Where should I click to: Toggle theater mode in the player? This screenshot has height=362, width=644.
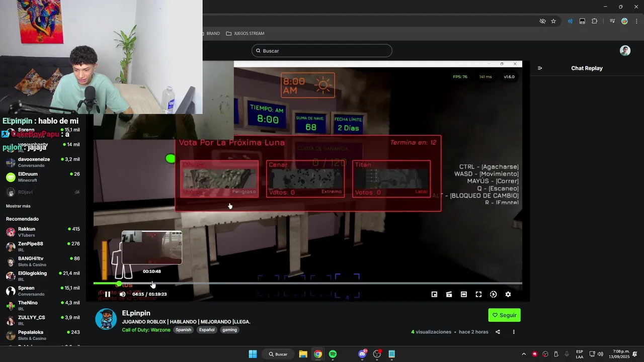[x=464, y=295]
